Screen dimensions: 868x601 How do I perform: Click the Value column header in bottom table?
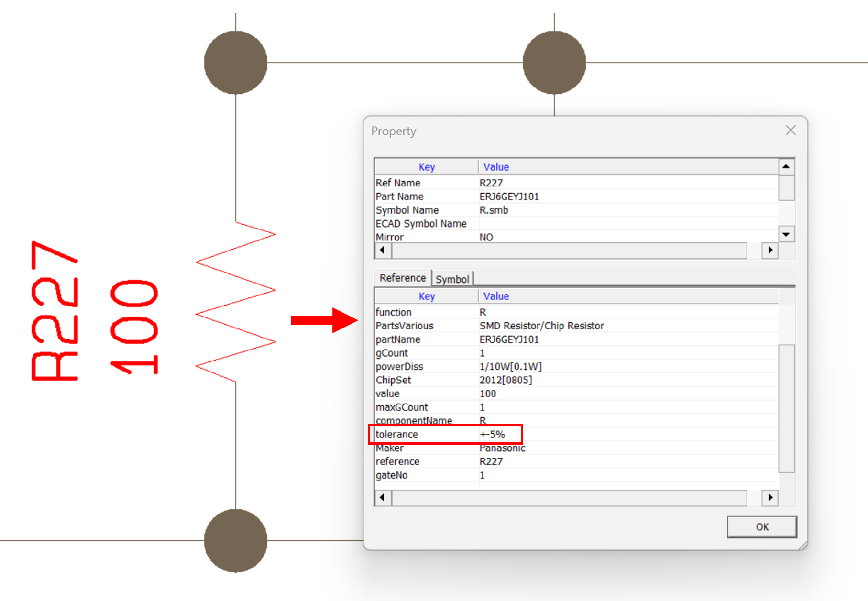tap(496, 296)
